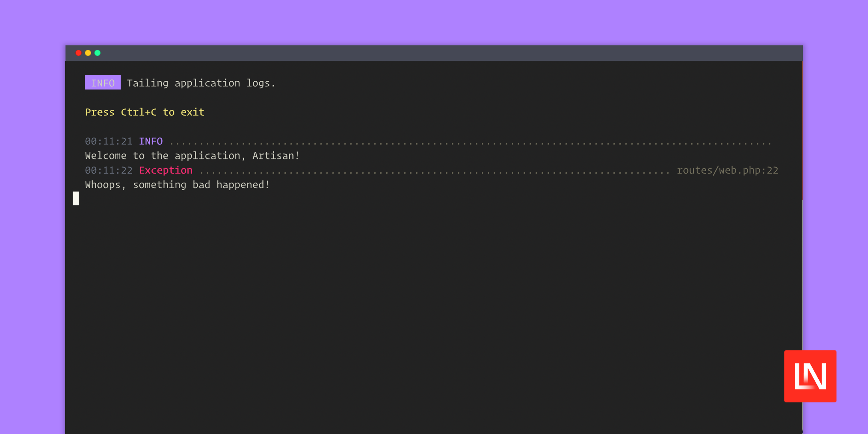Click the yellow minimize window dot
This screenshot has width=868, height=434.
coord(88,53)
